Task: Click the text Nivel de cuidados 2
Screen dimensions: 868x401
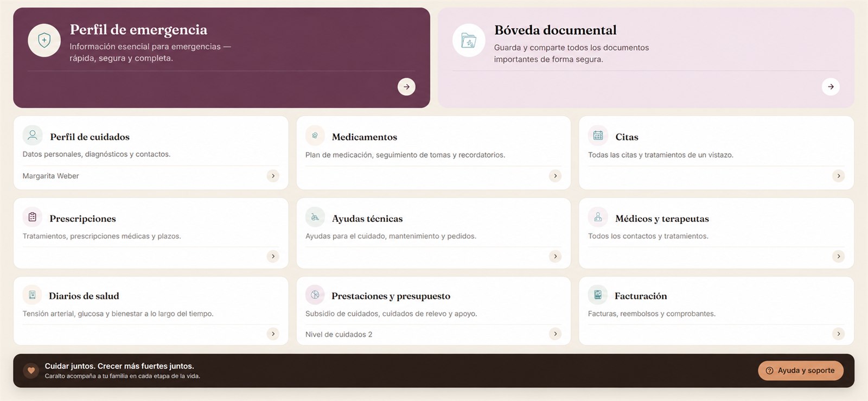Action: click(339, 334)
